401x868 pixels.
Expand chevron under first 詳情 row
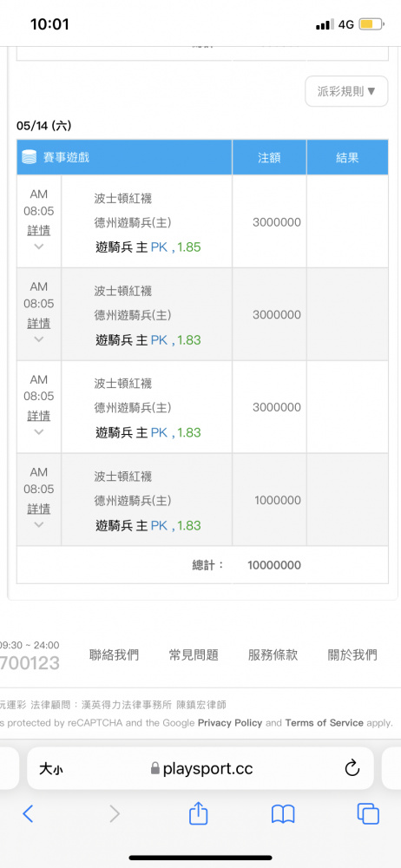point(39,247)
